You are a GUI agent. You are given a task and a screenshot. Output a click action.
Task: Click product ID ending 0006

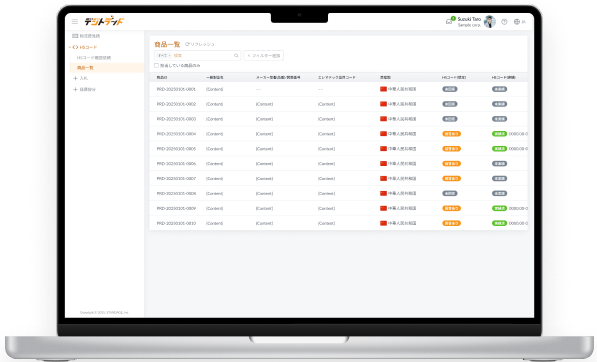pyautogui.click(x=176, y=163)
